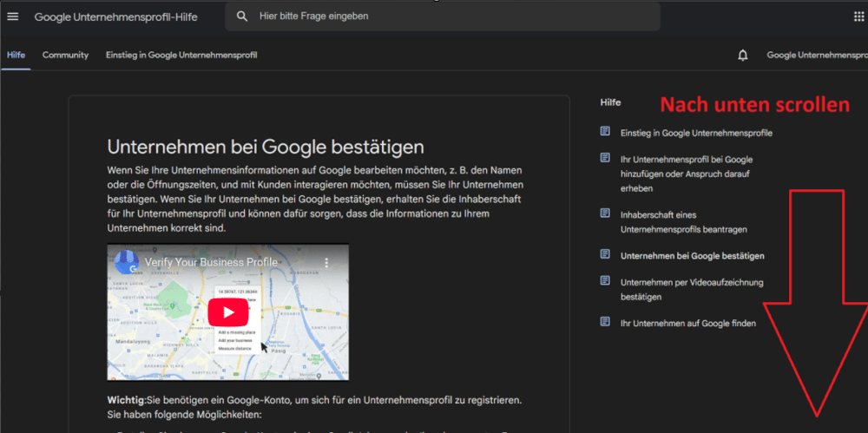Click the article icon beside Ihr Unternehmensprofil bei Google hinzufügen
This screenshot has width=868, height=433.
[605, 158]
